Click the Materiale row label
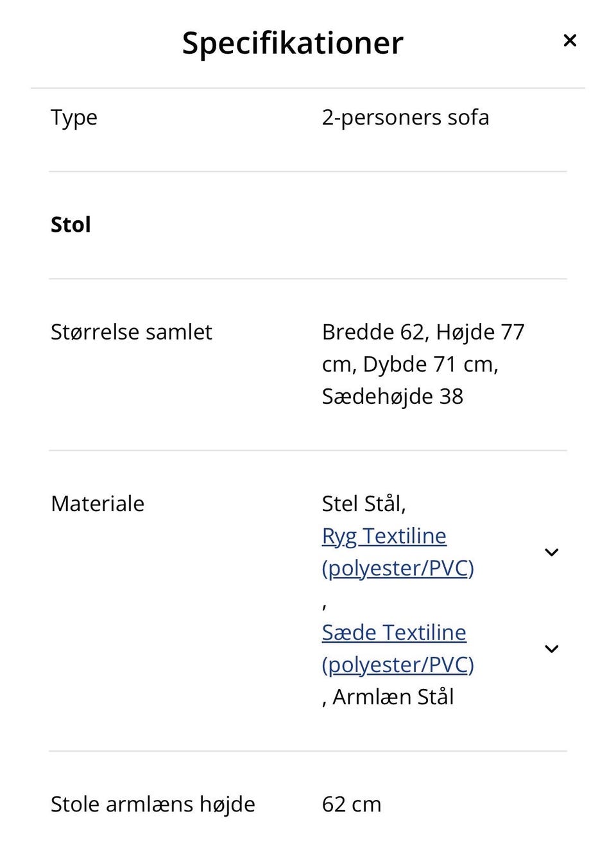Image resolution: width=616 pixels, height=850 pixels. pyautogui.click(x=97, y=503)
